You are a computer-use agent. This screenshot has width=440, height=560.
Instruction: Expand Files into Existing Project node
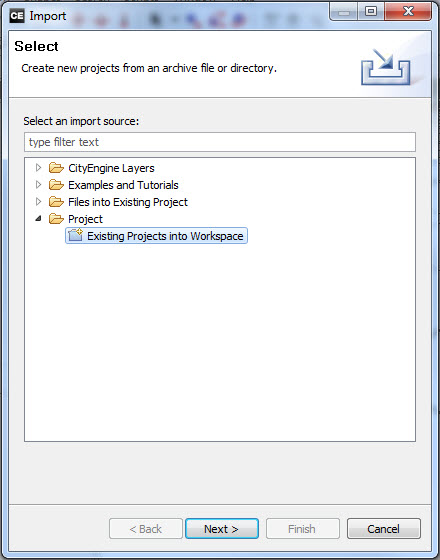tap(38, 202)
